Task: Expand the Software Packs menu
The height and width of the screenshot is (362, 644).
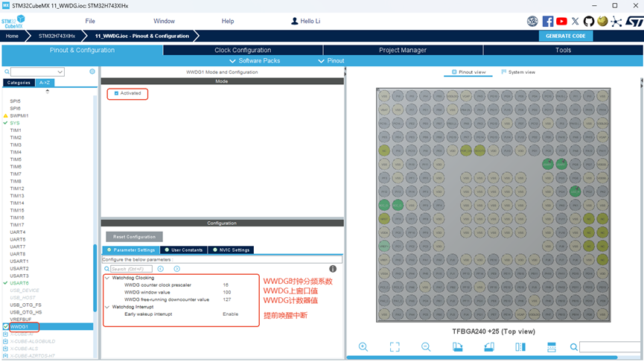Action: point(255,61)
